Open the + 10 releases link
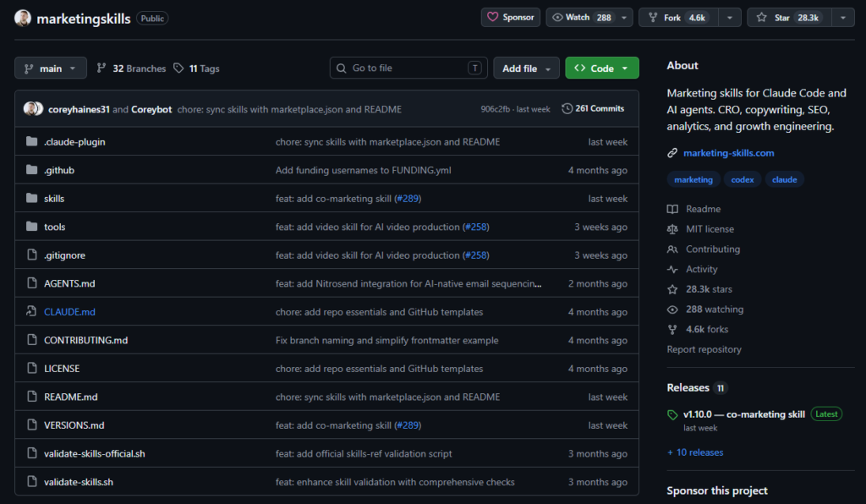 click(x=695, y=452)
